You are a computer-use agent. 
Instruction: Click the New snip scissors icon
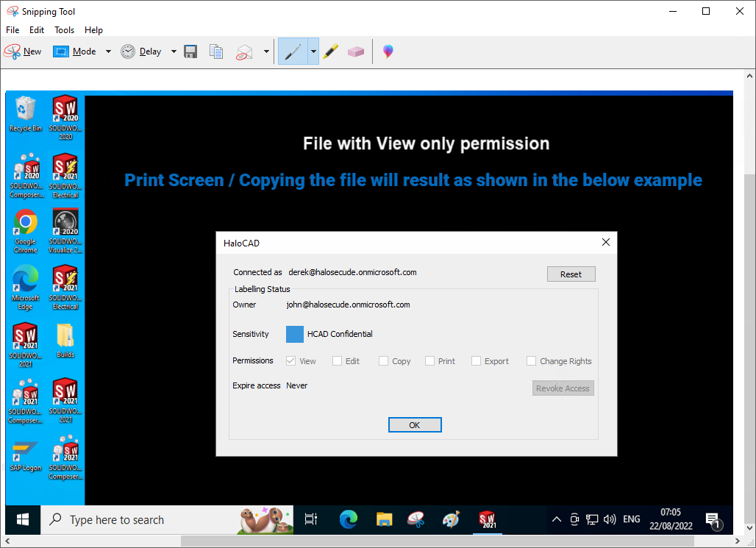(13, 51)
